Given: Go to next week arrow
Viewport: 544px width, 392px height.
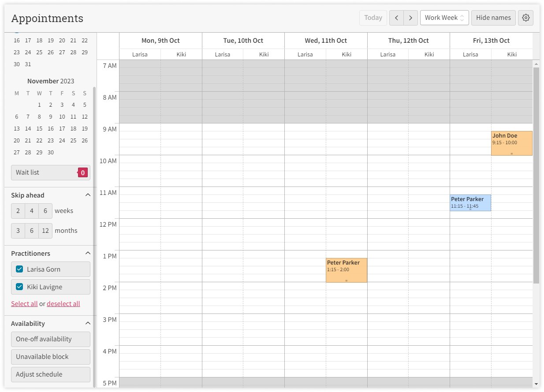Looking at the screenshot, I should point(411,18).
